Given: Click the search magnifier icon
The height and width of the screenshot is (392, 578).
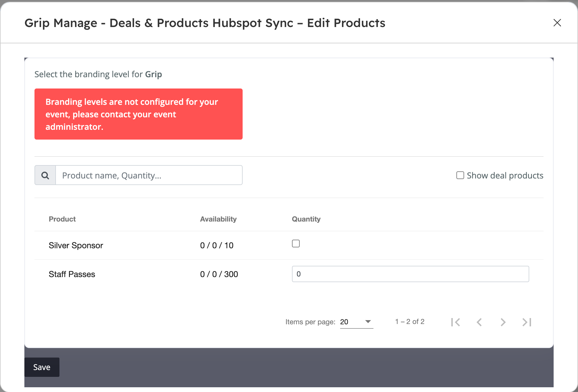Looking at the screenshot, I should pyautogui.click(x=45, y=175).
